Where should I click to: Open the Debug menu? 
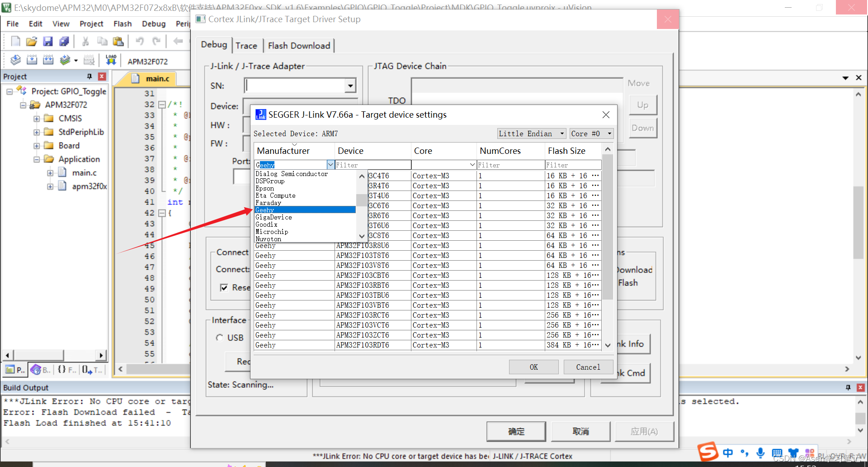[154, 24]
